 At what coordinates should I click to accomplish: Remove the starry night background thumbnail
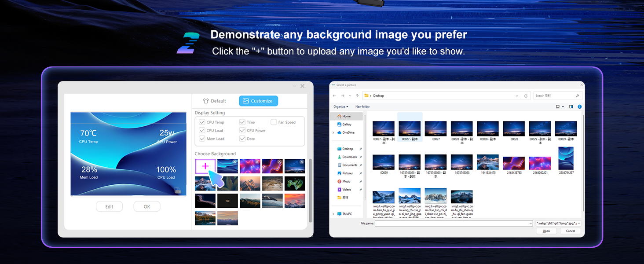tap(302, 162)
